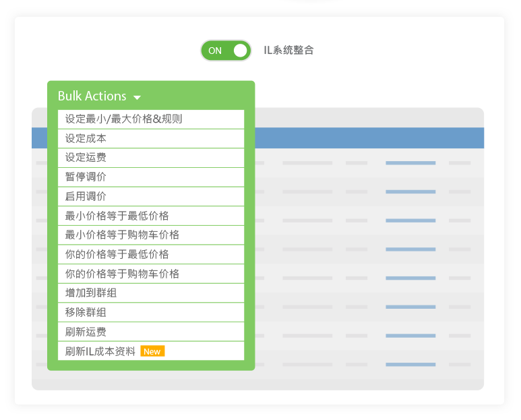521x420 pixels.
Task: Pick 最小价格等于购物车价格 from list
Action: coord(122,235)
